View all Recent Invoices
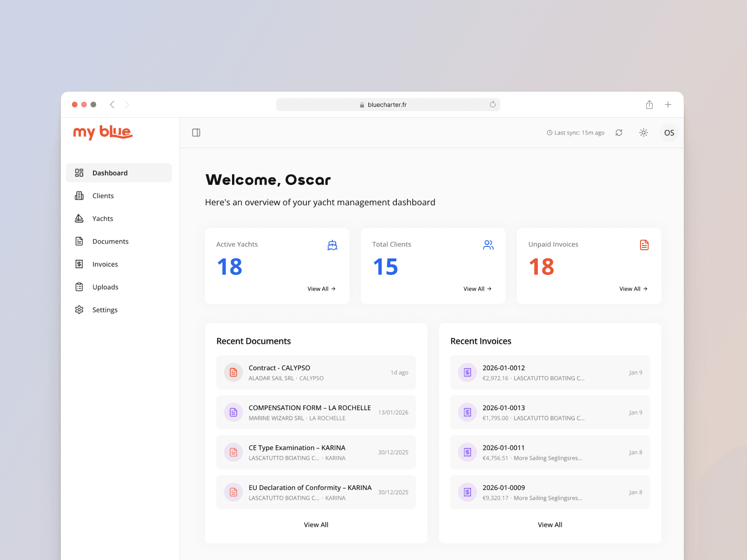 click(550, 525)
